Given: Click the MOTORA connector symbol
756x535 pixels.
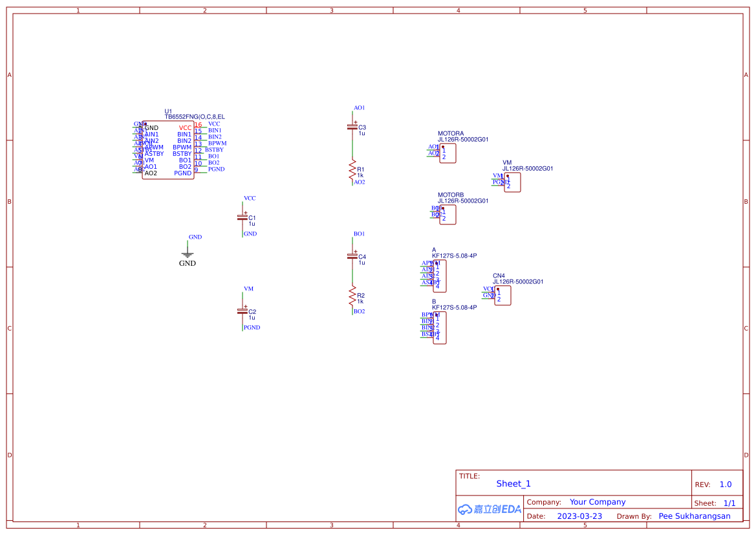Looking at the screenshot, I should (448, 153).
